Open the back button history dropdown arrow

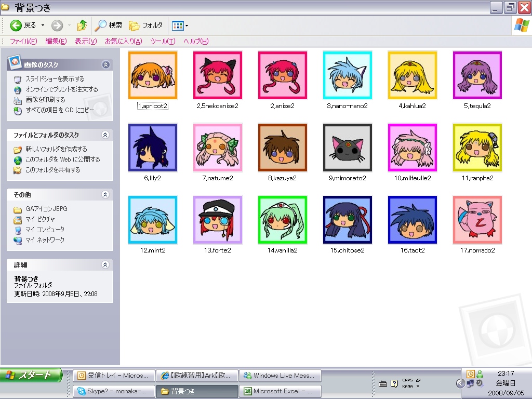click(43, 25)
